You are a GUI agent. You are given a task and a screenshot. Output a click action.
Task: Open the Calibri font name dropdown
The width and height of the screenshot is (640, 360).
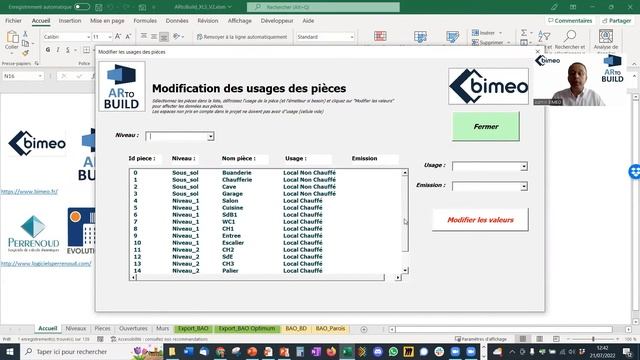coord(88,37)
